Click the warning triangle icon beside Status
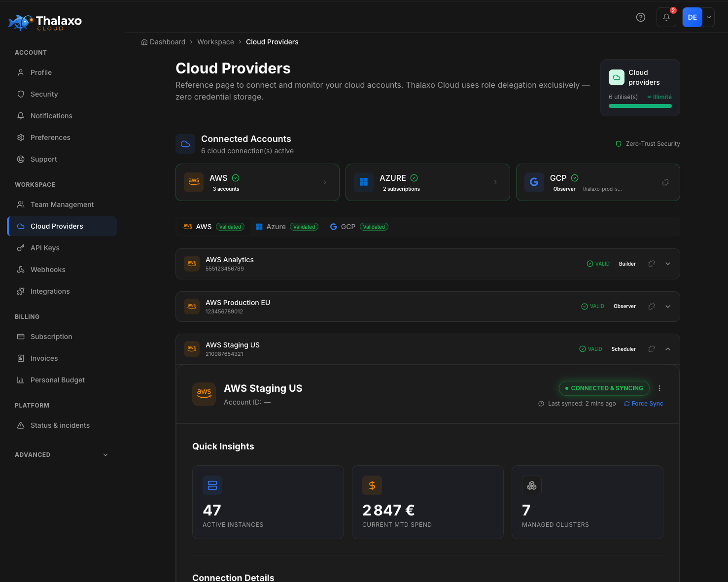Screen dimensions: 728x582 (x=21, y=425)
